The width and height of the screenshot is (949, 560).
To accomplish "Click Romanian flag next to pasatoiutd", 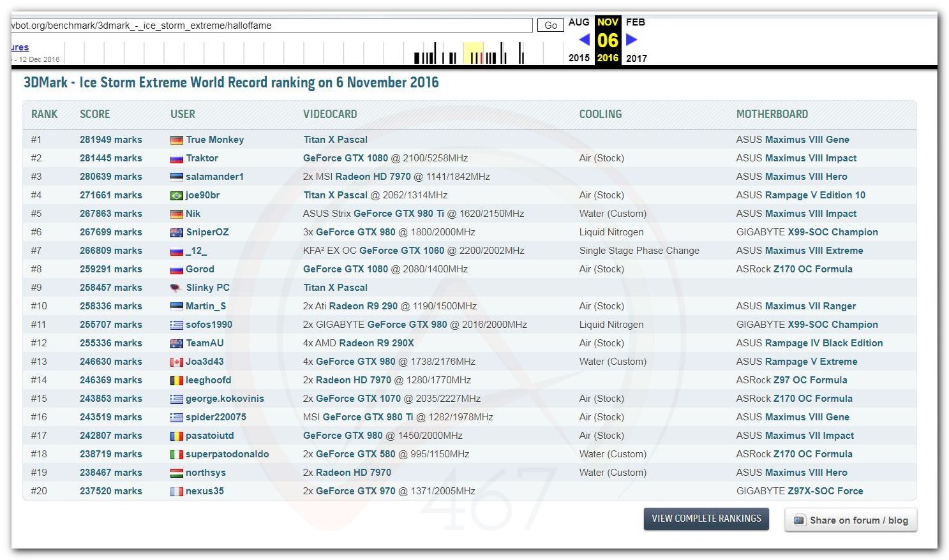I will [x=177, y=436].
